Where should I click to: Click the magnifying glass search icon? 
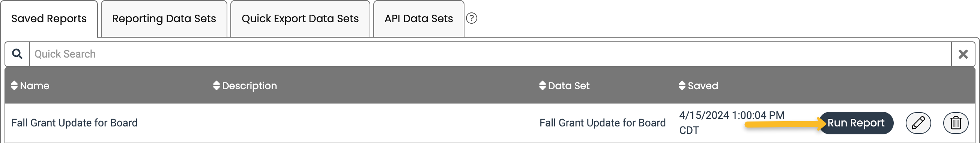(17, 54)
